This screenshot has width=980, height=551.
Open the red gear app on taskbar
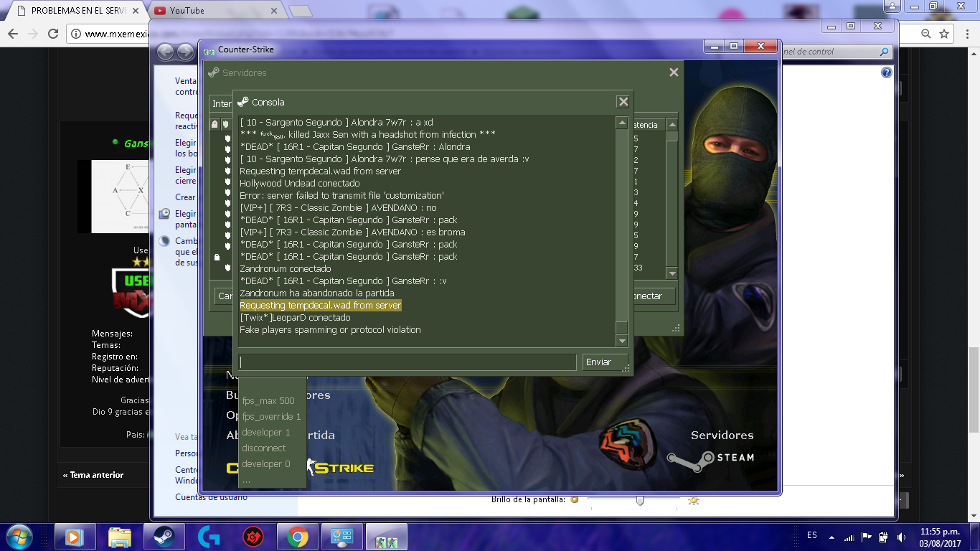[x=253, y=537]
